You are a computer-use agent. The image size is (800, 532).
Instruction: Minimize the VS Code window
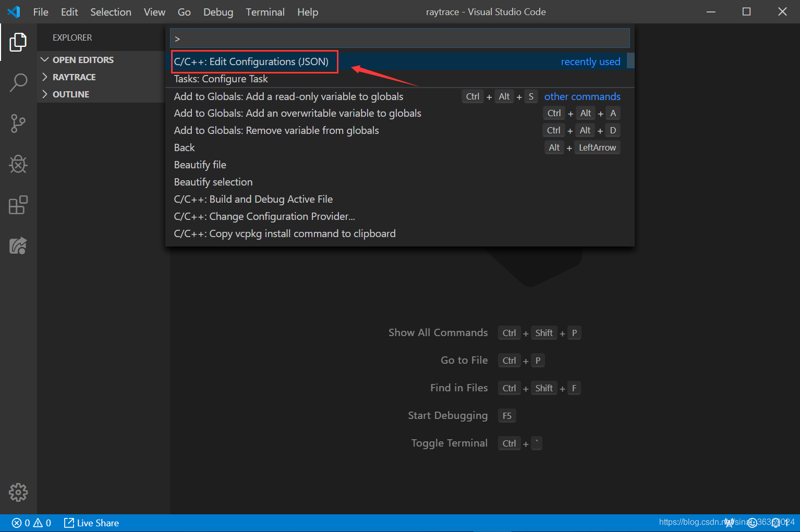tap(711, 11)
